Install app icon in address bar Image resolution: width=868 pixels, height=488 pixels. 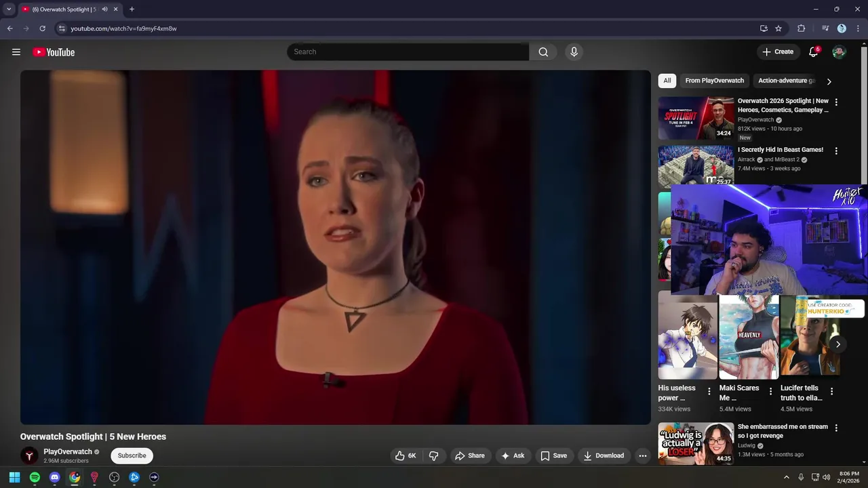(x=764, y=28)
